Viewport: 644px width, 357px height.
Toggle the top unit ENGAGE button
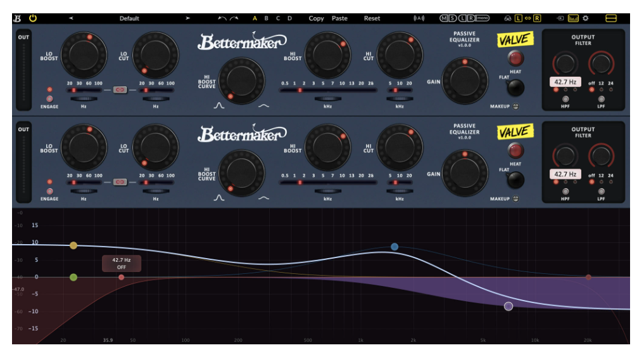[x=49, y=99]
